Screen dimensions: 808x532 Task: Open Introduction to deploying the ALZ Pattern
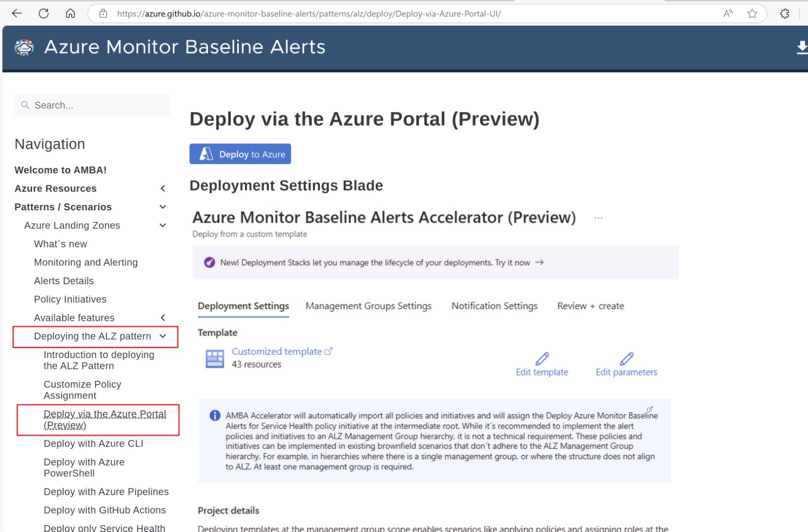tap(99, 360)
